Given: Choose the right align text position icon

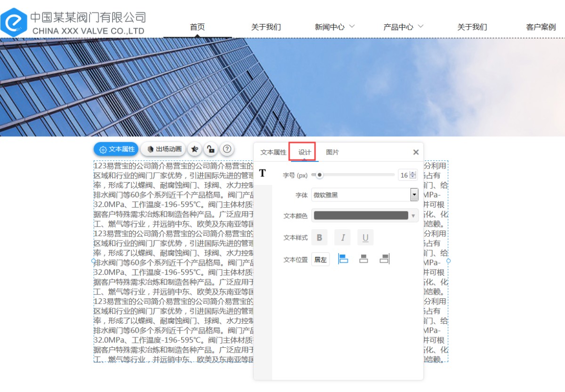Looking at the screenshot, I should 384,259.
